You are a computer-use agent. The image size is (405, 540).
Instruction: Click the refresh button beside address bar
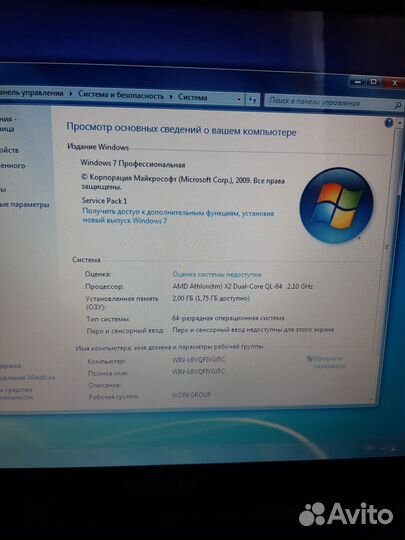(x=252, y=100)
